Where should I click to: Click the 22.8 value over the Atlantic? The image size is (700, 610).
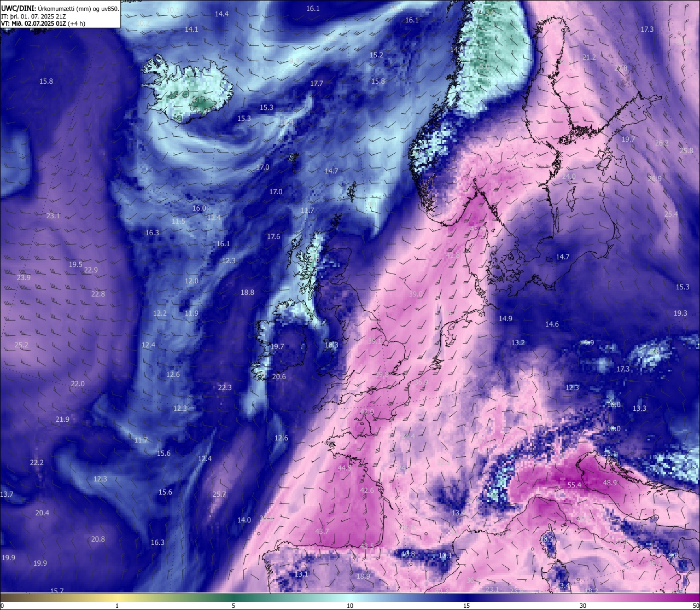[98, 294]
